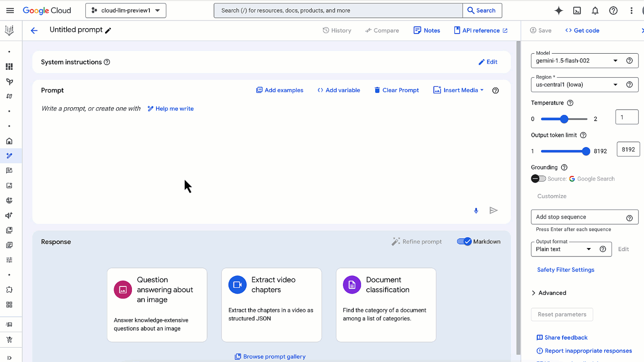Click the microphone icon in prompt box
The image size is (644, 362).
click(x=476, y=210)
